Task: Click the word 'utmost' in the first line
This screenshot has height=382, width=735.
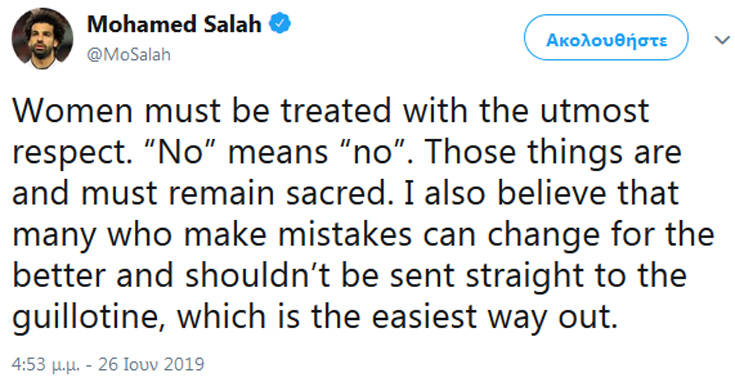Action: coord(594,111)
